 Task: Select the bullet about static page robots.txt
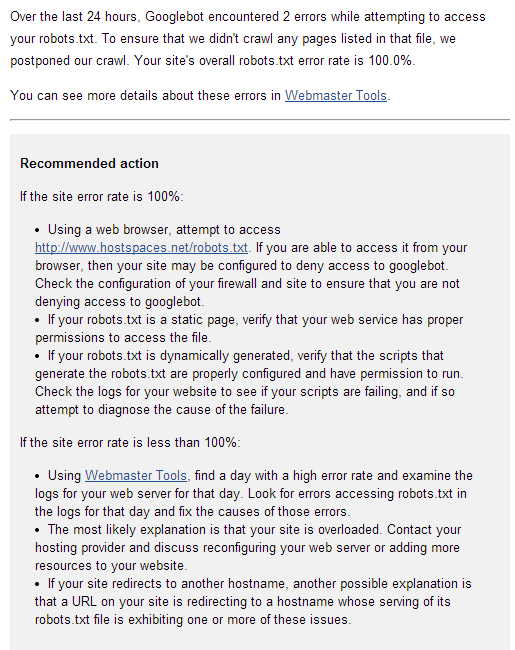249,329
